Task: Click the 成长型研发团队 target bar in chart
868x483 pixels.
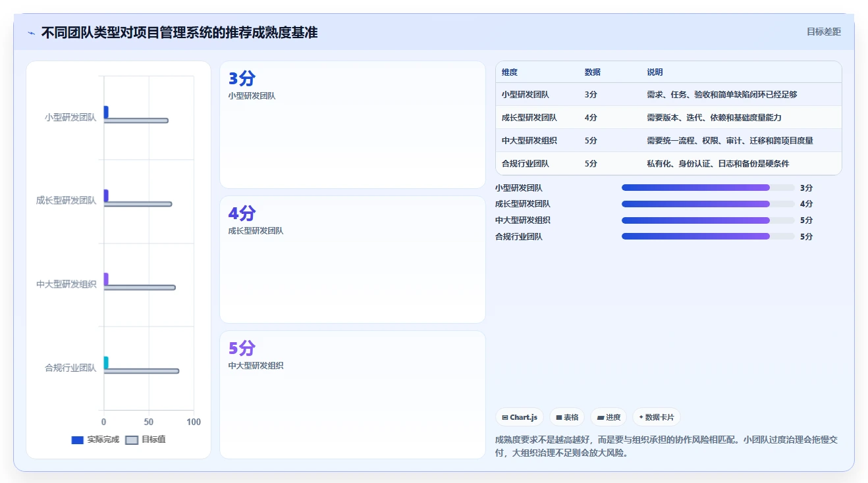Action: 138,204
